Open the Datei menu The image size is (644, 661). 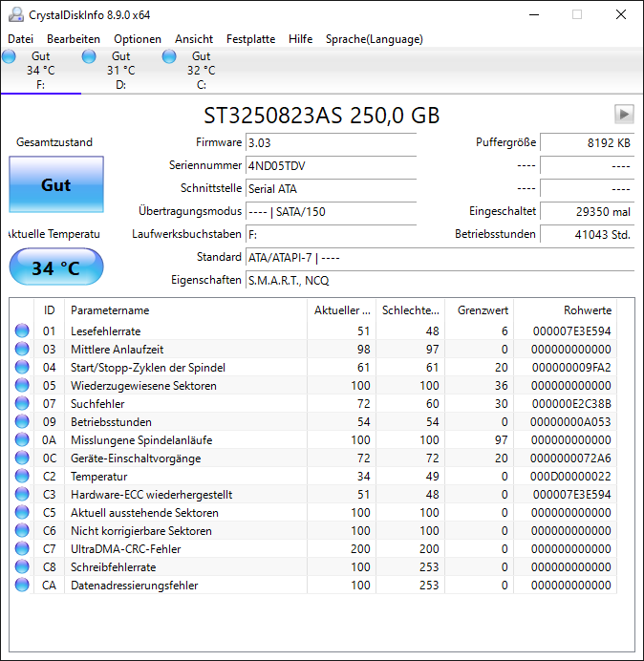(20, 39)
